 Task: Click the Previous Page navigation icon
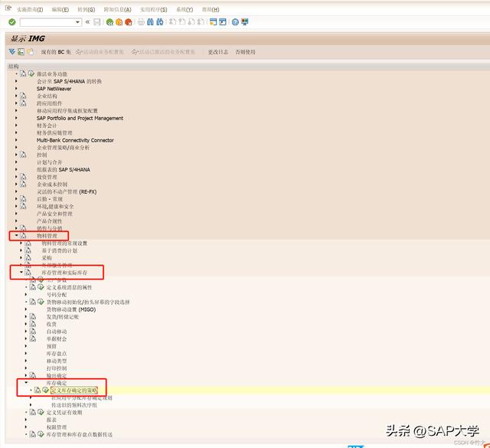(x=182, y=22)
